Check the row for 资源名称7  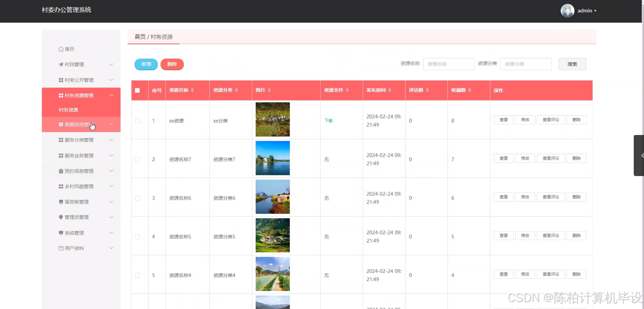138,159
